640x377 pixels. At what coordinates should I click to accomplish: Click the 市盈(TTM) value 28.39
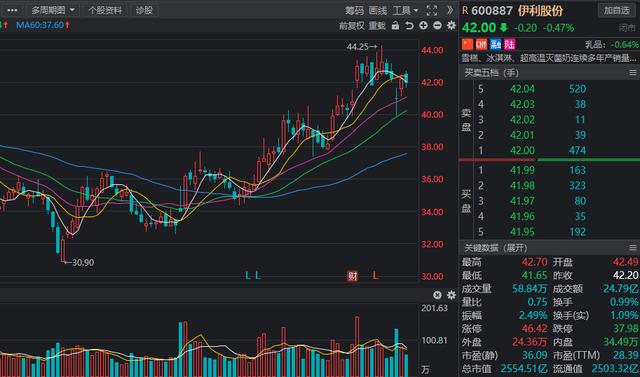pos(625,355)
